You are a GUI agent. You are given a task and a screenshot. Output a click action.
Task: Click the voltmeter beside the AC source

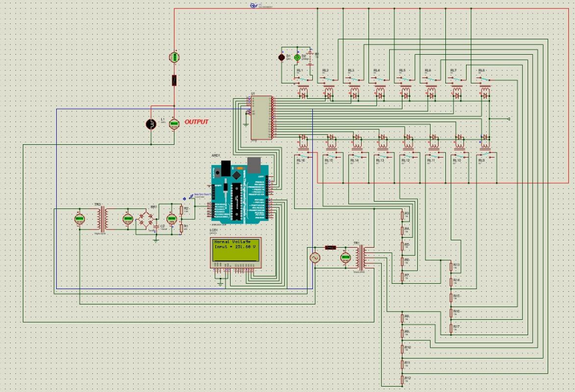(346, 257)
